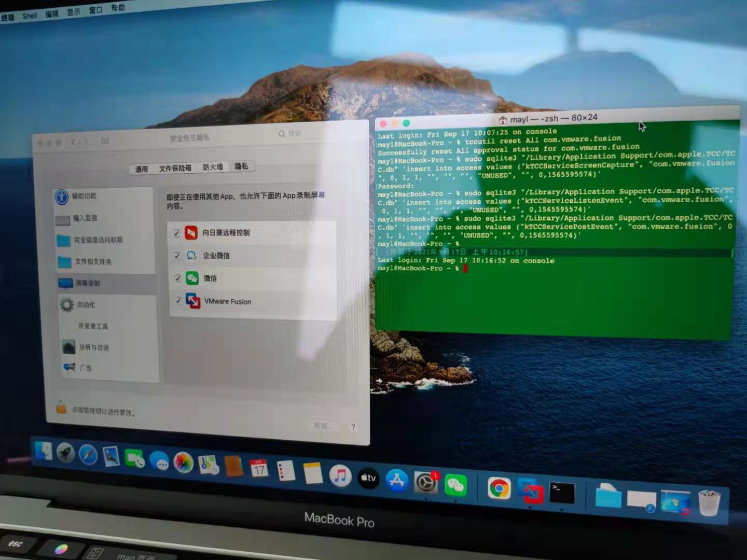Click the Terminal prompt cursor line

[x=423, y=268]
